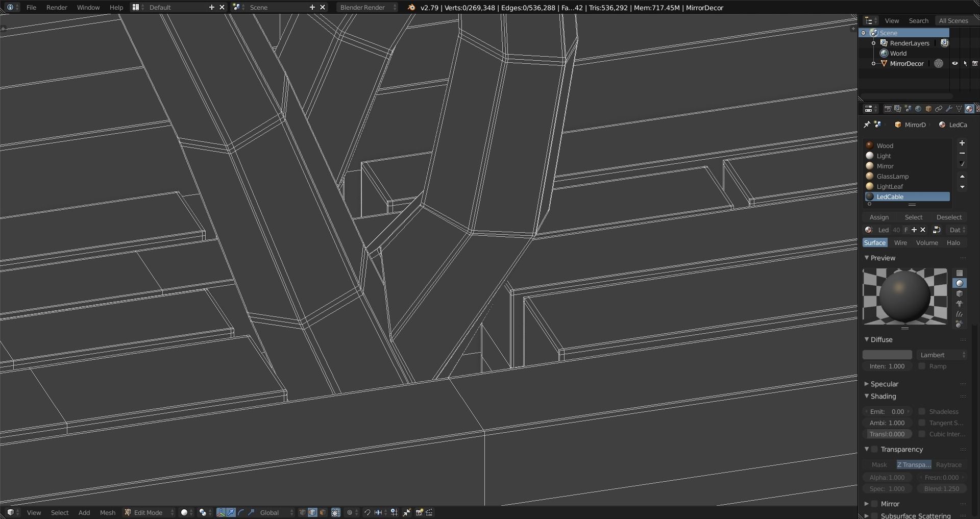Image resolution: width=980 pixels, height=519 pixels.
Task: Collapse the Scene tree node
Action: (x=864, y=33)
